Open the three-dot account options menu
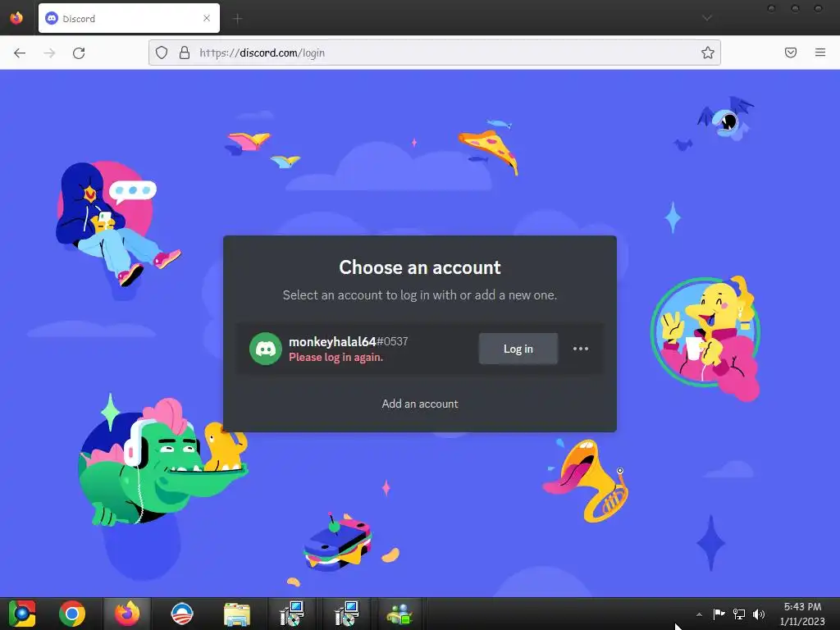 point(581,349)
